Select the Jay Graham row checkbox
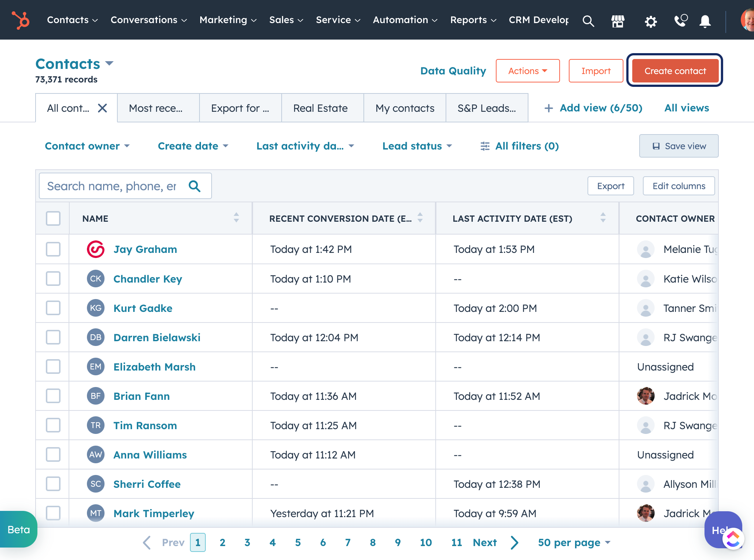Viewport: 754px width, 560px height. 53,249
